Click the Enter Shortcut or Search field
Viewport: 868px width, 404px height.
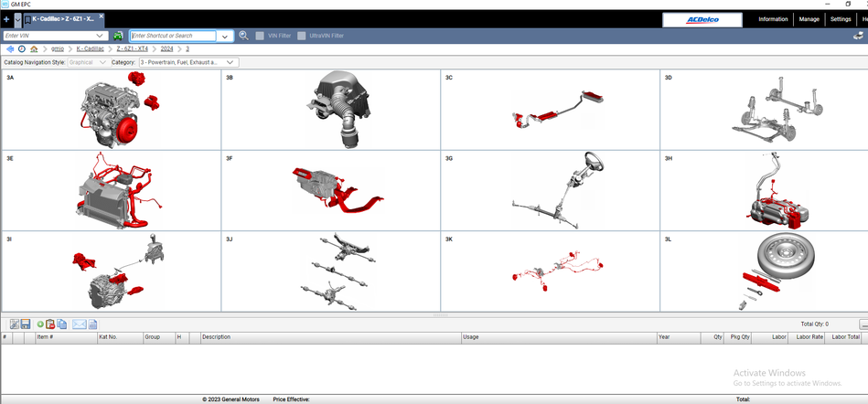174,36
